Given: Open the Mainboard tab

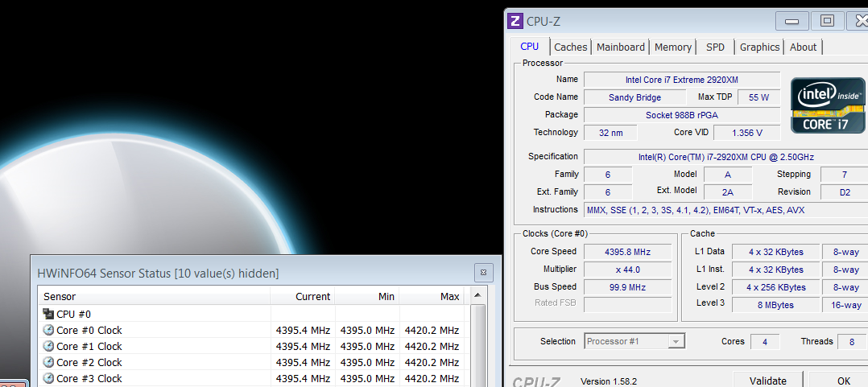Looking at the screenshot, I should [621, 47].
